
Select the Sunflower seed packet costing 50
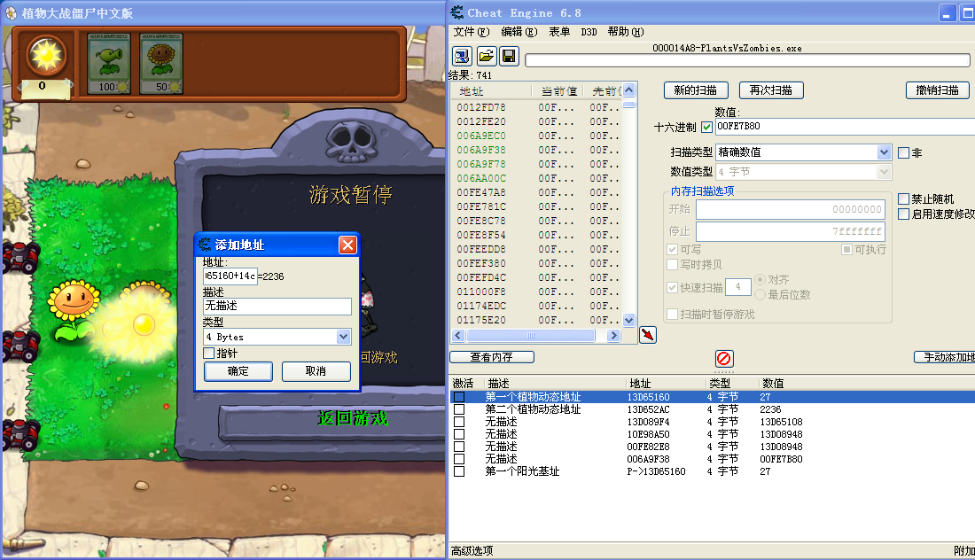(161, 64)
